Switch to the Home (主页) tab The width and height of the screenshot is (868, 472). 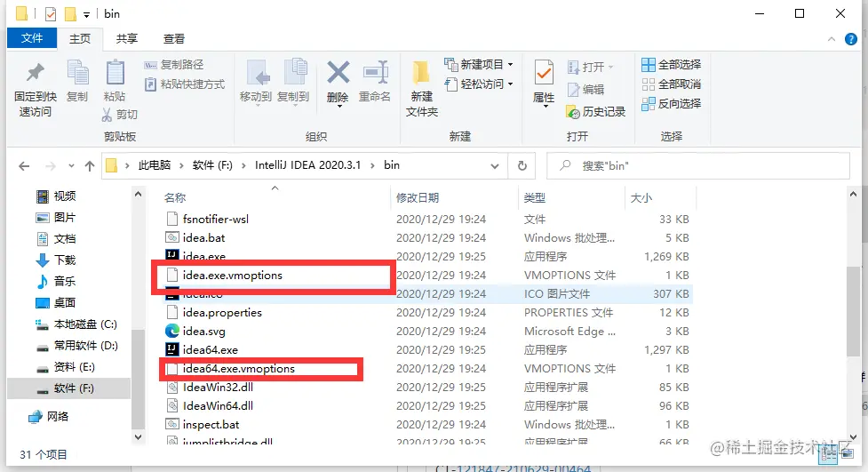click(80, 39)
